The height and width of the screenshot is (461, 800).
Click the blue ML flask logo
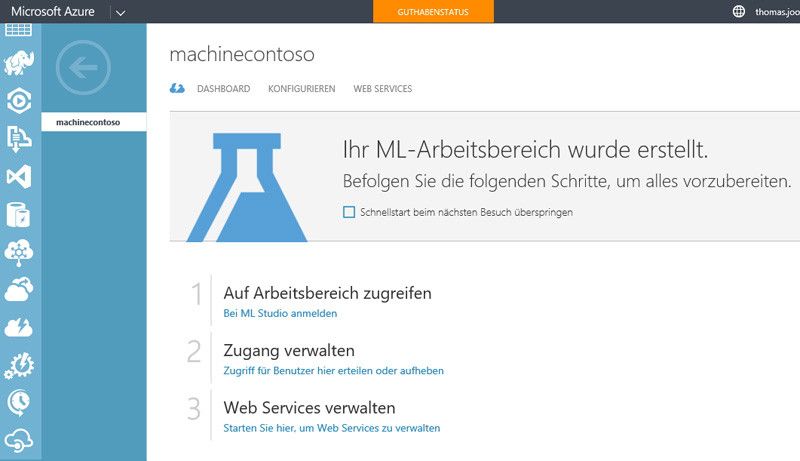247,187
